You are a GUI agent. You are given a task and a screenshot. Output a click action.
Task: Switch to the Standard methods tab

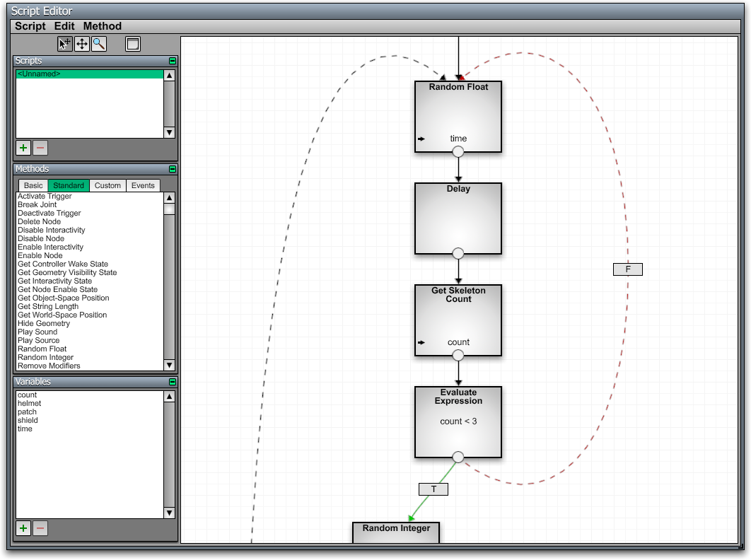click(x=69, y=185)
